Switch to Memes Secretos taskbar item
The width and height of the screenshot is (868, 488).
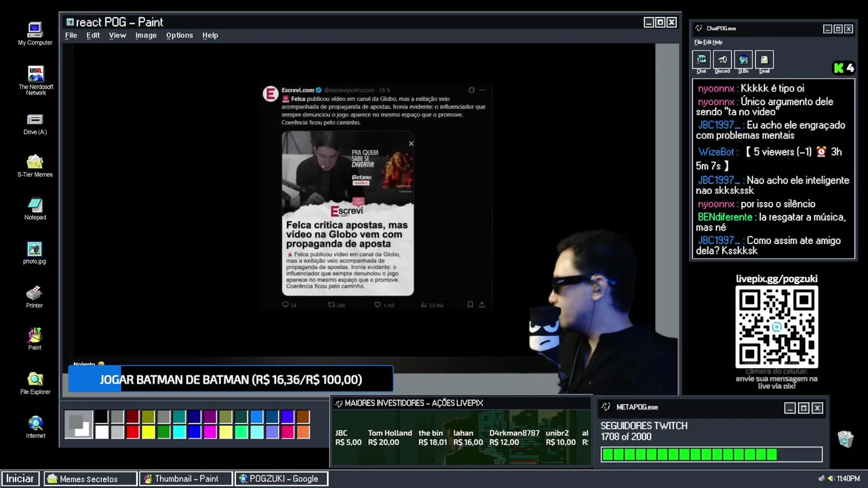coord(90,479)
